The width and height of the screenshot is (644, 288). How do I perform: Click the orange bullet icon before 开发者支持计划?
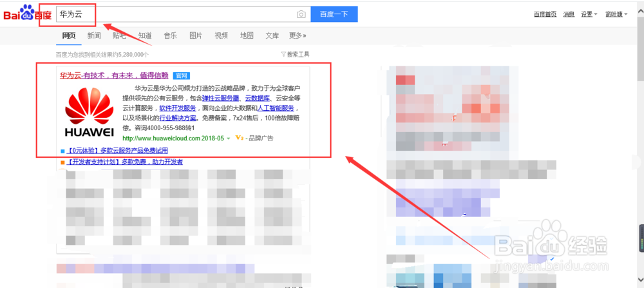click(62, 162)
